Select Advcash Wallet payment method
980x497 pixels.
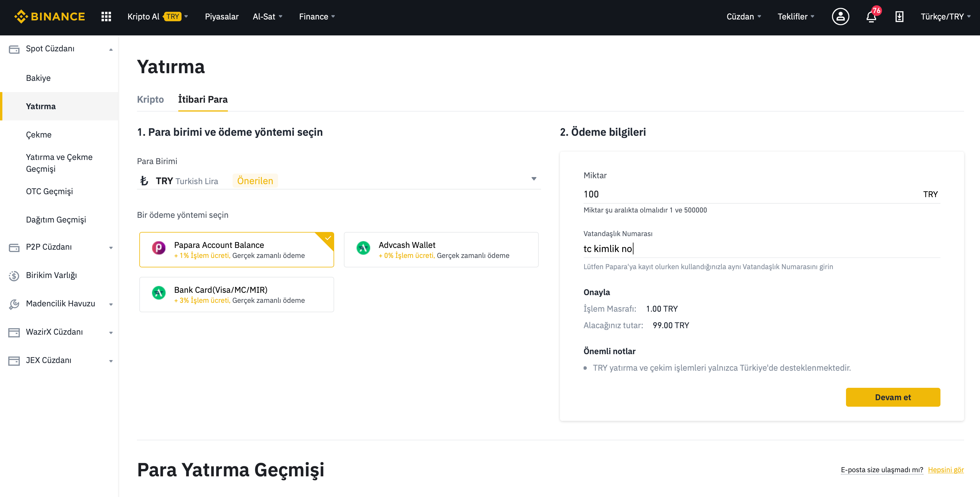pyautogui.click(x=441, y=250)
